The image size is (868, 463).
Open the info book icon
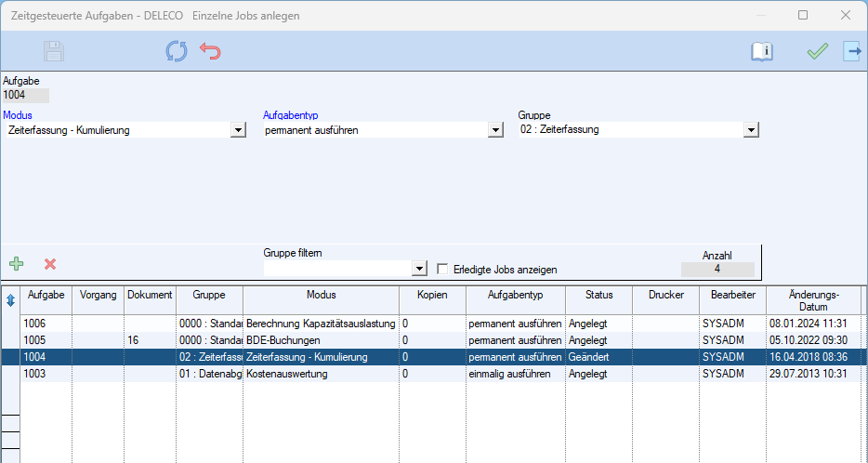tap(762, 51)
